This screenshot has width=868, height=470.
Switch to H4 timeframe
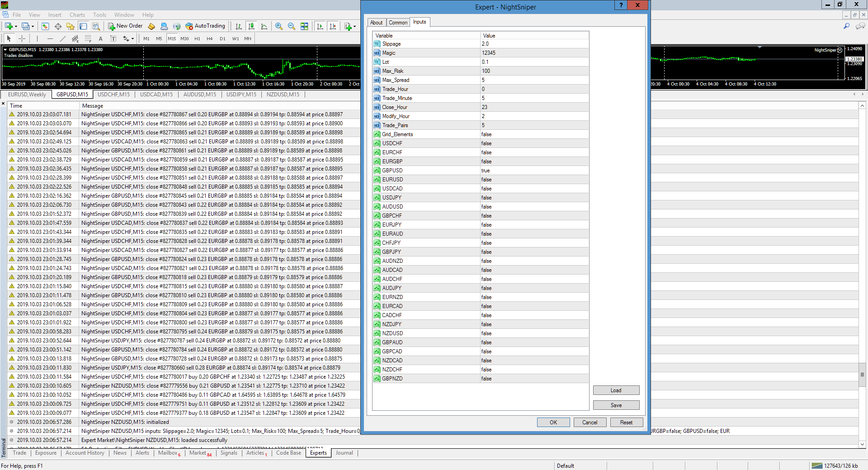point(210,38)
